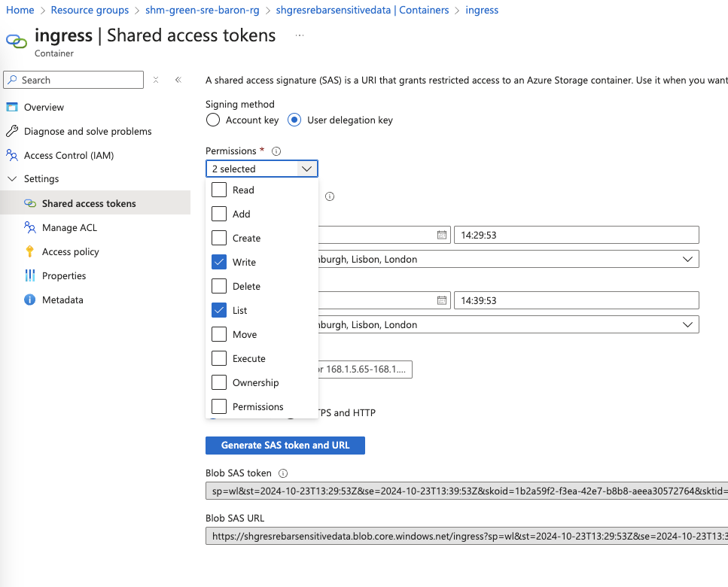Go to Resource groups breadcrumb
The height and width of the screenshot is (587, 728).
[90, 11]
